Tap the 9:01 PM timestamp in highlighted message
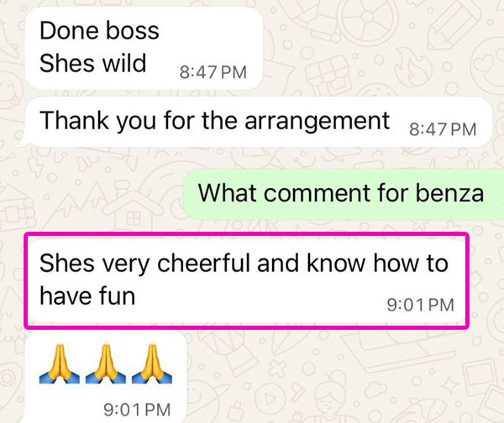504x423 pixels. [421, 305]
